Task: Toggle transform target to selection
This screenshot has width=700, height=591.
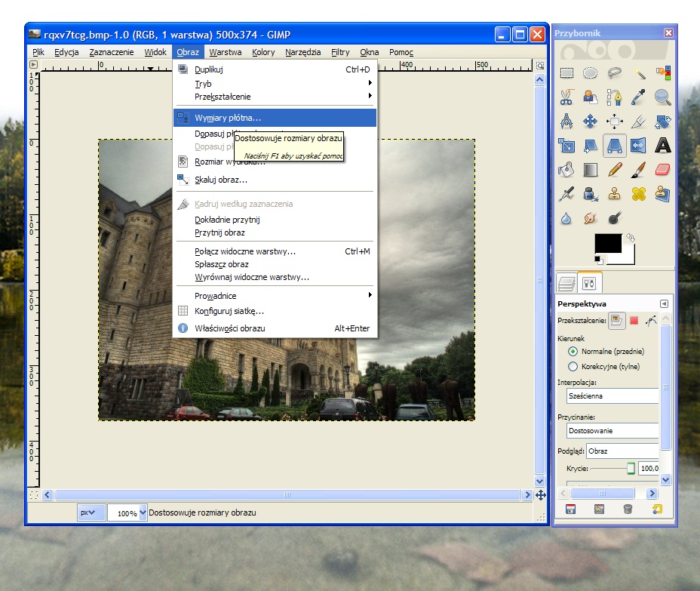Action: pos(634,320)
